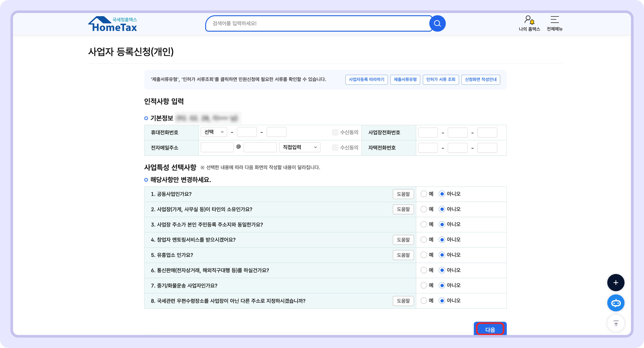Screen dimensions: 644x348
Task: Open the chatbot assistant icon
Action: [616, 303]
